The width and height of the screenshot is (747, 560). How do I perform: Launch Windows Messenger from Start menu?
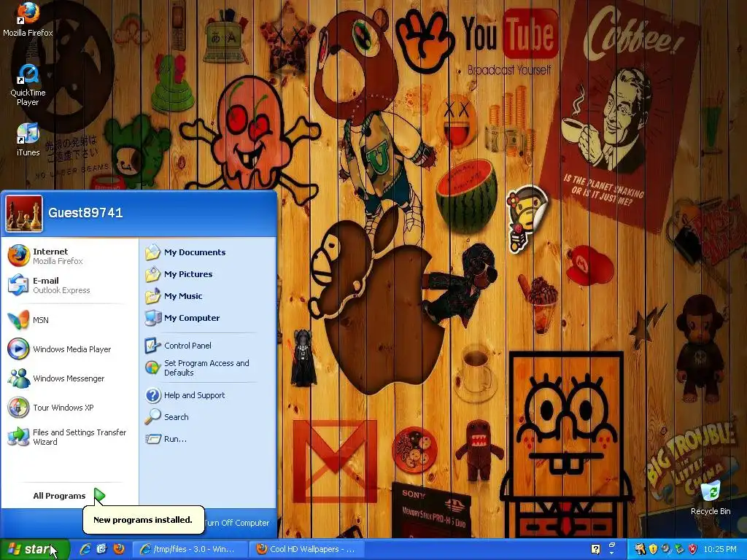(x=69, y=378)
